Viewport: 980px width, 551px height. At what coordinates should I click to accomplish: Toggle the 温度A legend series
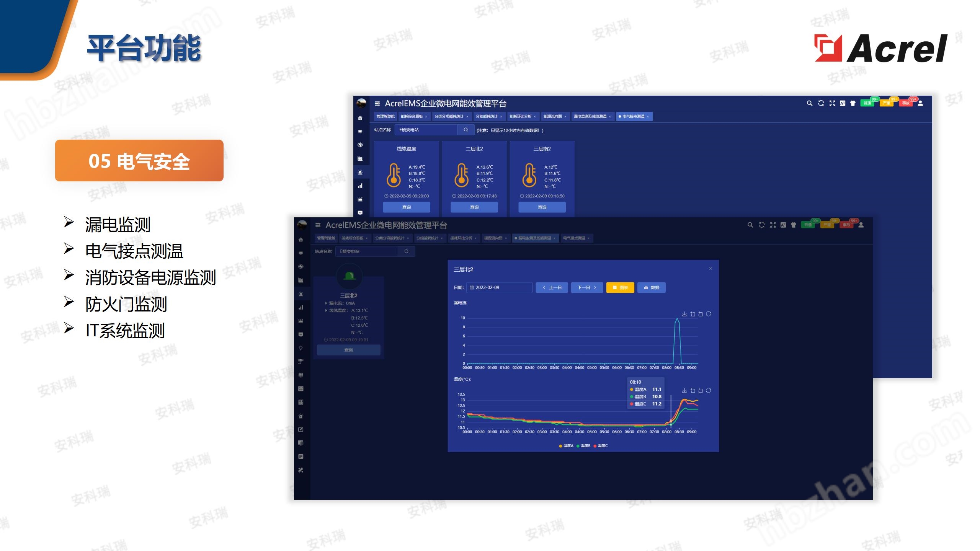tap(566, 446)
